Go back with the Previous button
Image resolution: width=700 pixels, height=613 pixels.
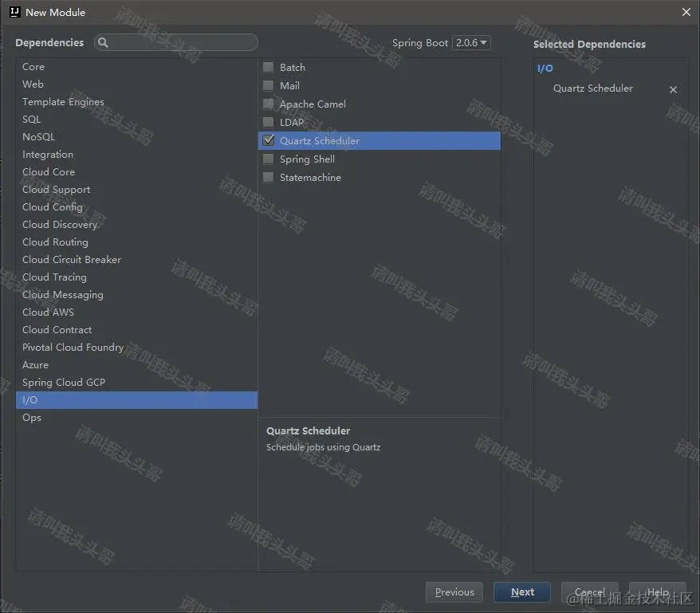pos(454,592)
